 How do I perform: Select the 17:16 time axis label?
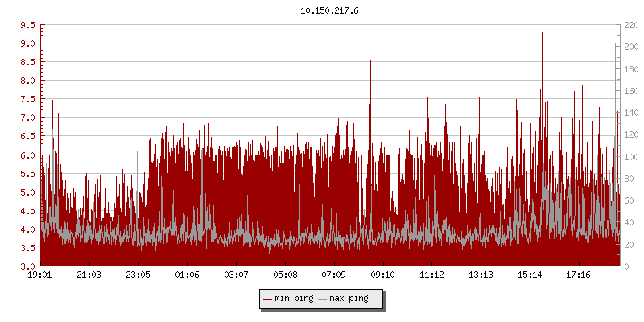coord(579,275)
